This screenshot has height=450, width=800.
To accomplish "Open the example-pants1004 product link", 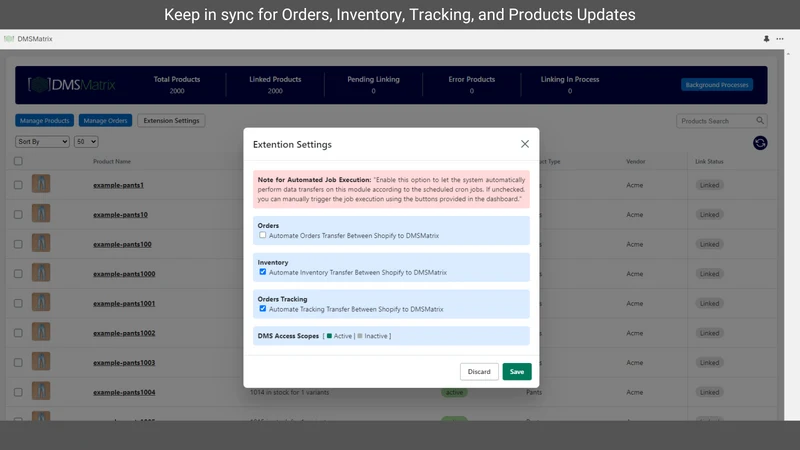I will (124, 392).
